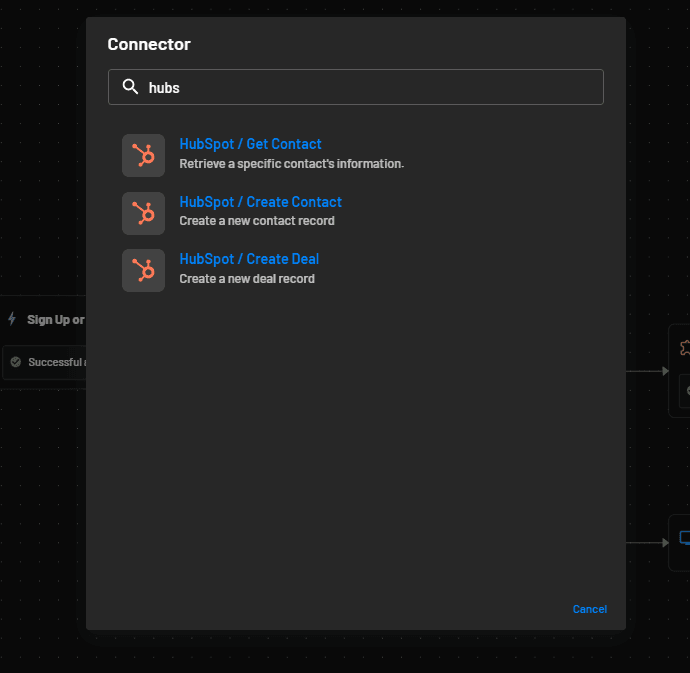The width and height of the screenshot is (690, 673).
Task: Cancel the Connector dialog
Action: [x=589, y=609]
